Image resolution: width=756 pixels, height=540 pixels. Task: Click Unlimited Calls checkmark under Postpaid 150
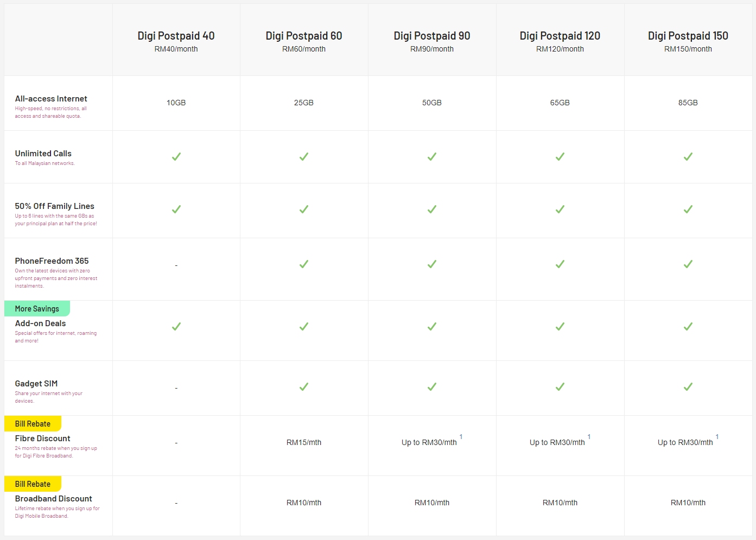688,157
